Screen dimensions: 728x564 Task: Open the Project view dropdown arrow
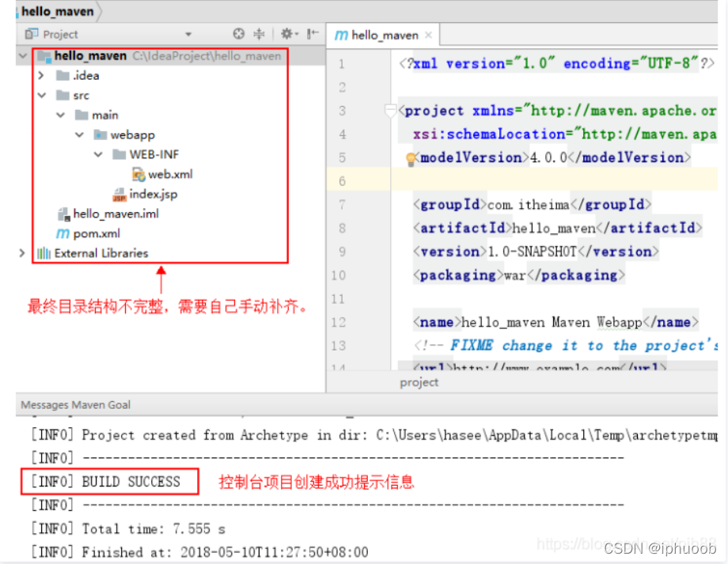[x=188, y=34]
